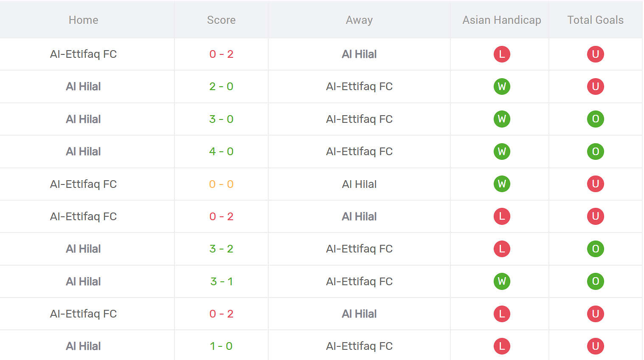This screenshot has width=644, height=360.
Task: Click the L handicap badge in the 1 - 0 row
Action: (x=502, y=346)
